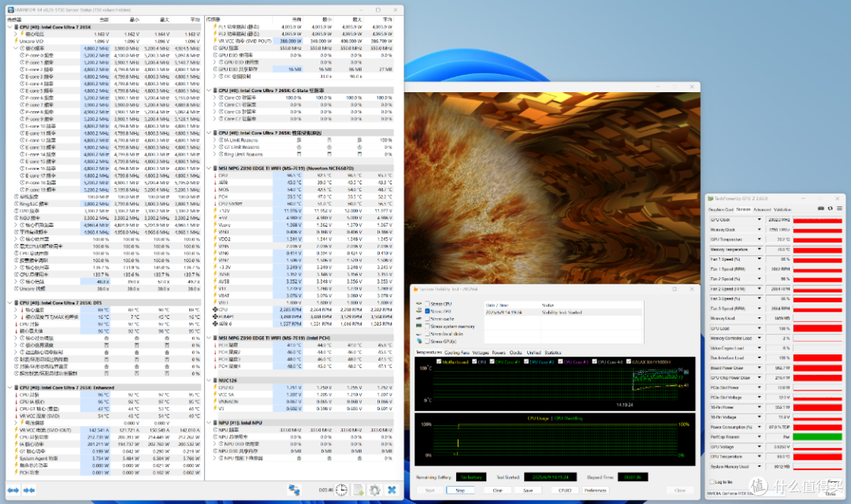This screenshot has height=504, width=851.
Task: Click HWiNFO start logging document icon
Action: pyautogui.click(x=359, y=490)
